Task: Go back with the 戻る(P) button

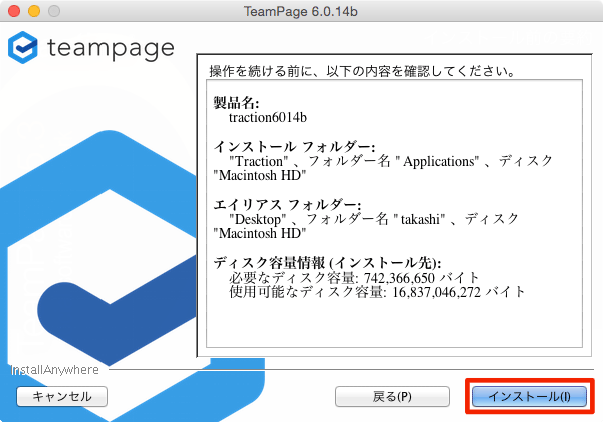Action: [392, 396]
